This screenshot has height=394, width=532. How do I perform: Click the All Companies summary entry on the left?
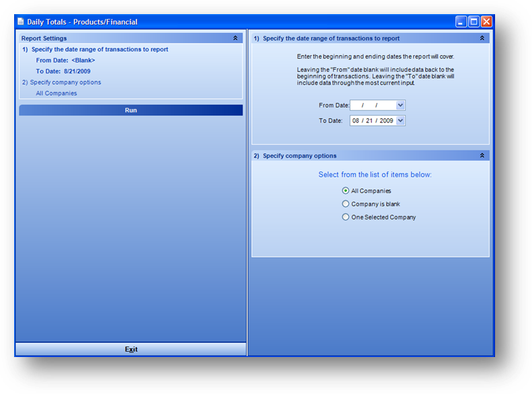[56, 93]
